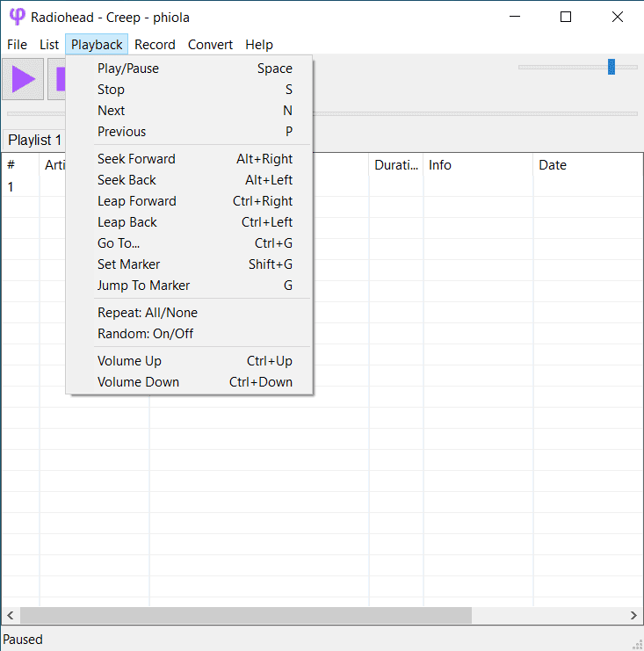Select Volume Up menu item
This screenshot has height=651, width=644.
point(190,361)
